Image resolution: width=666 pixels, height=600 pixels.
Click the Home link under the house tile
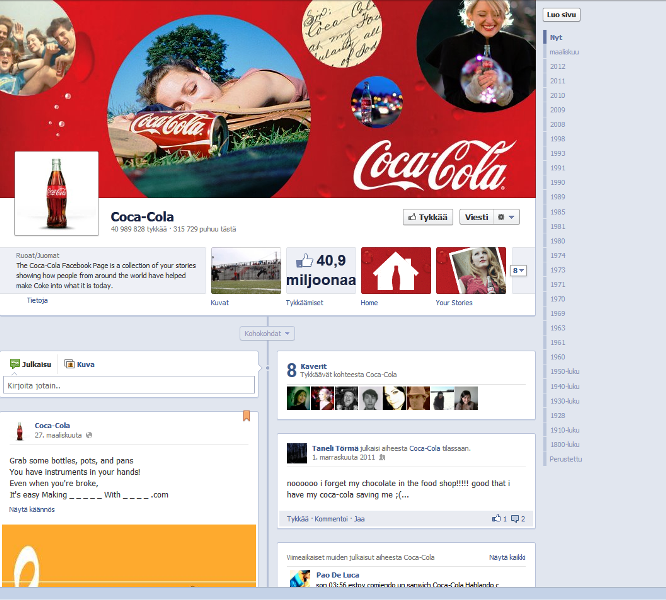369,302
